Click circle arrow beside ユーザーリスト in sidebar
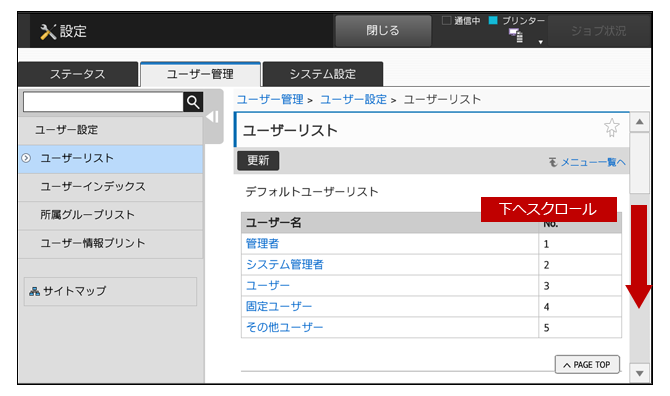 point(26,158)
